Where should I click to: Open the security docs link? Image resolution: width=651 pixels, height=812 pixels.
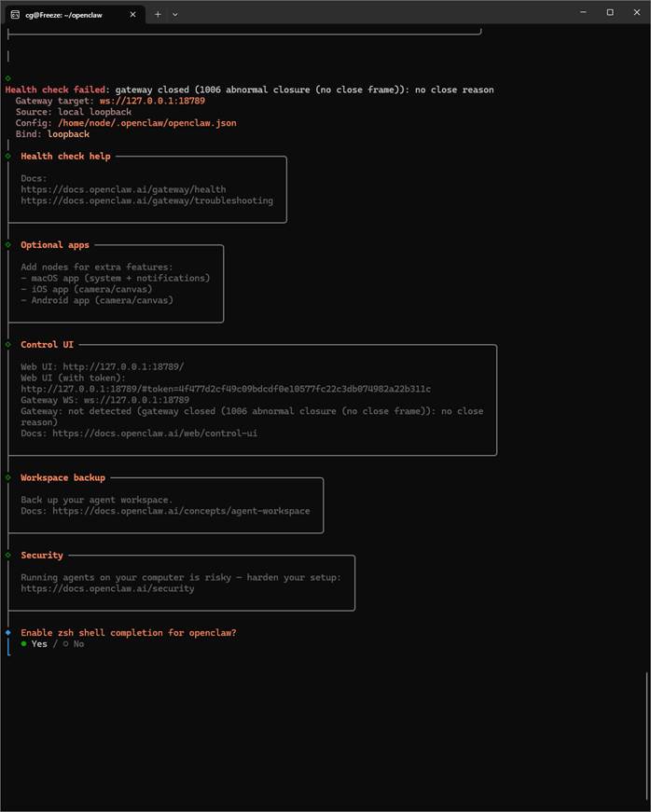pos(107,588)
